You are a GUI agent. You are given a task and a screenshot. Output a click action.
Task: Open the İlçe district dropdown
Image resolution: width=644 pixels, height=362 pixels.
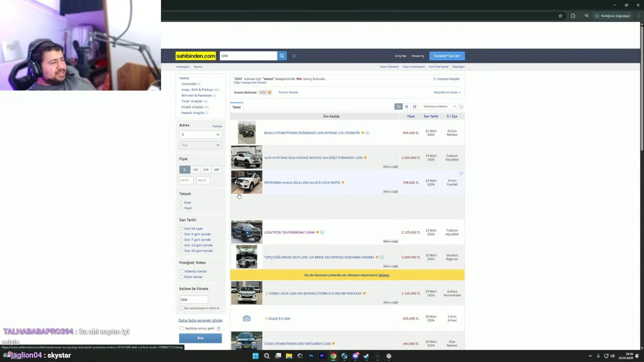(x=200, y=145)
